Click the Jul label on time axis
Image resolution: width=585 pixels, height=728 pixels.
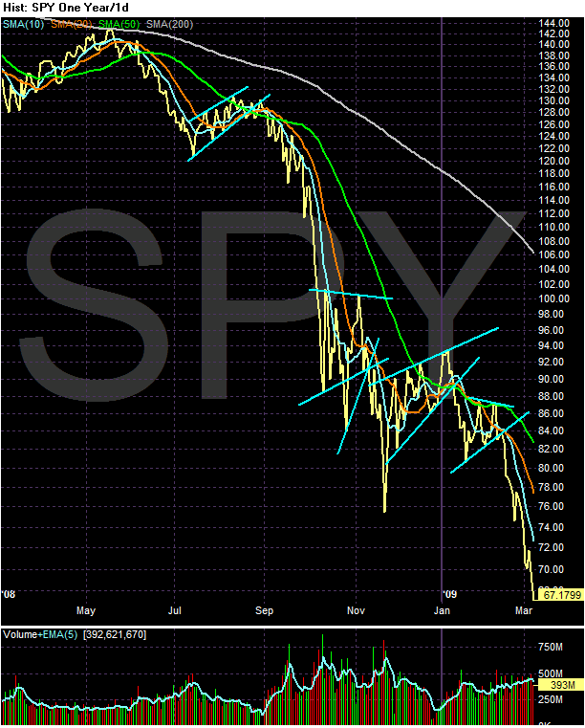point(174,610)
